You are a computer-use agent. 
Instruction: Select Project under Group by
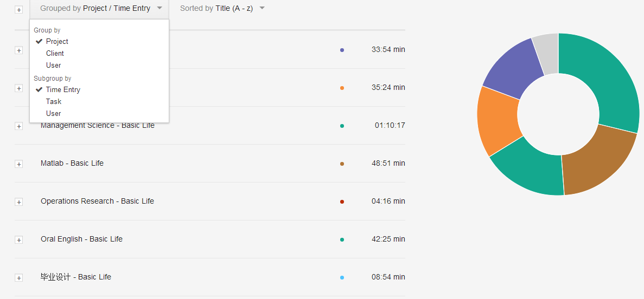57,41
